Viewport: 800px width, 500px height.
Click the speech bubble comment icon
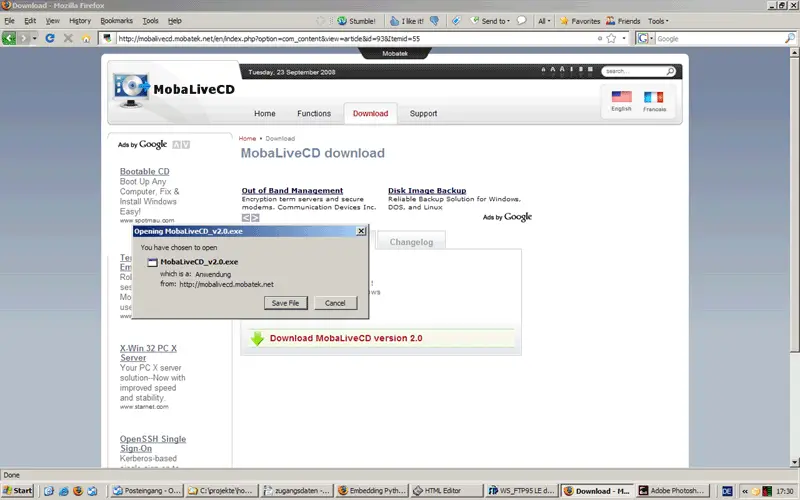(x=521, y=21)
